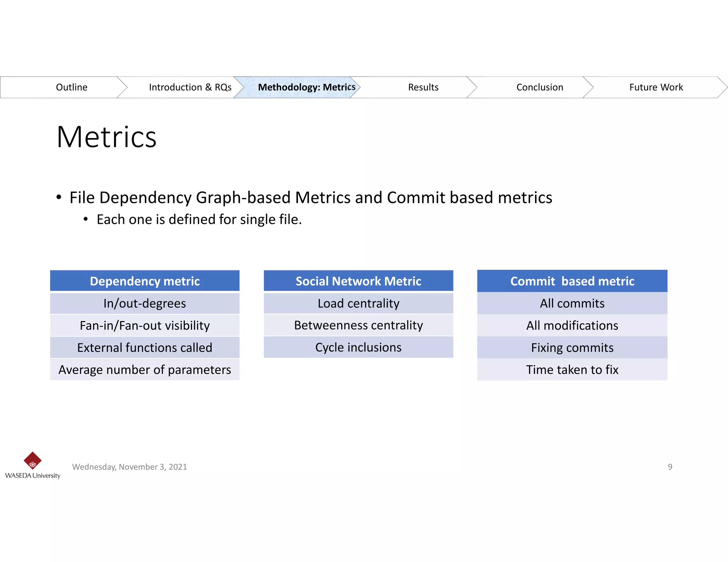
Task: Select the Social Network Metric header
Action: point(358,281)
